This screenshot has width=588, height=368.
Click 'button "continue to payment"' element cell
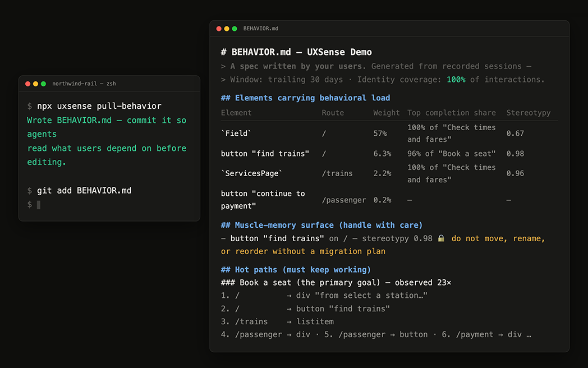pyautogui.click(x=263, y=200)
